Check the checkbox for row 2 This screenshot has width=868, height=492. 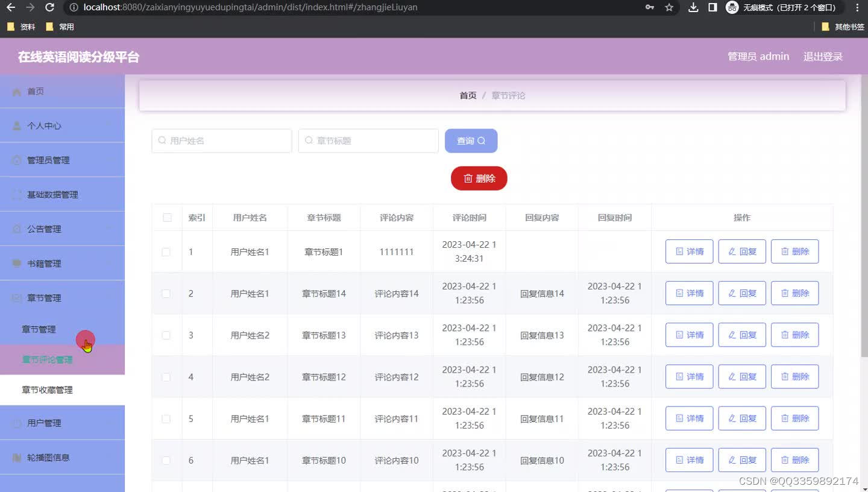coord(166,294)
